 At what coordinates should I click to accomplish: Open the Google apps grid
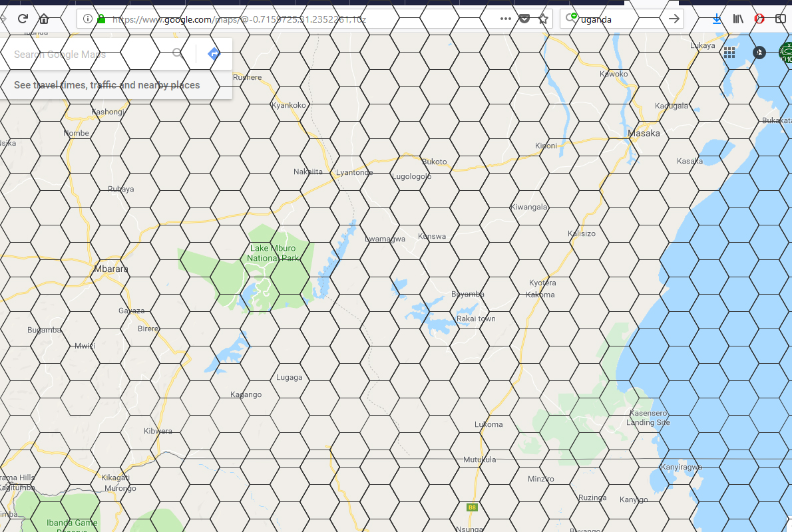729,53
